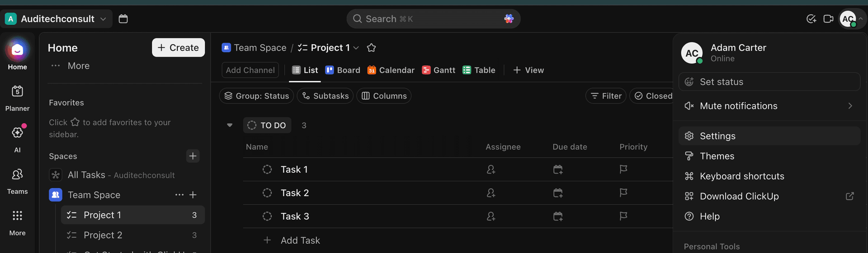Viewport: 868px width, 253px height.
Task: Select Project 1 in sidebar
Action: coord(133,215)
